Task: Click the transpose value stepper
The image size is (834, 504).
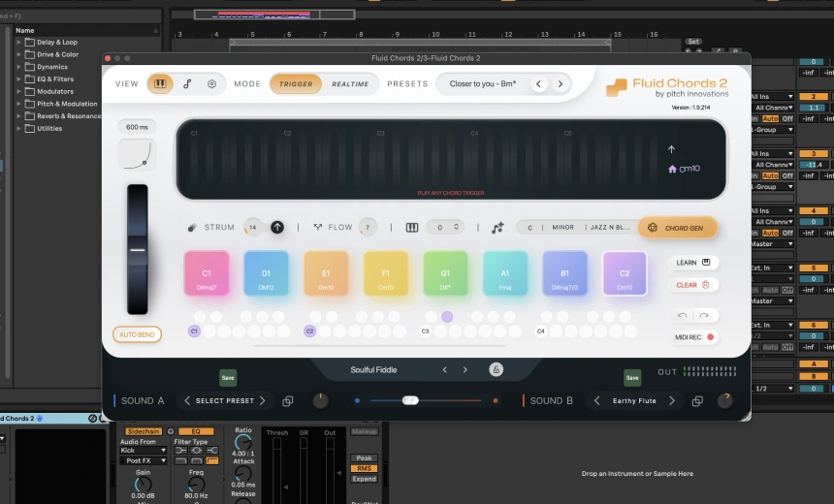Action: pyautogui.click(x=456, y=227)
